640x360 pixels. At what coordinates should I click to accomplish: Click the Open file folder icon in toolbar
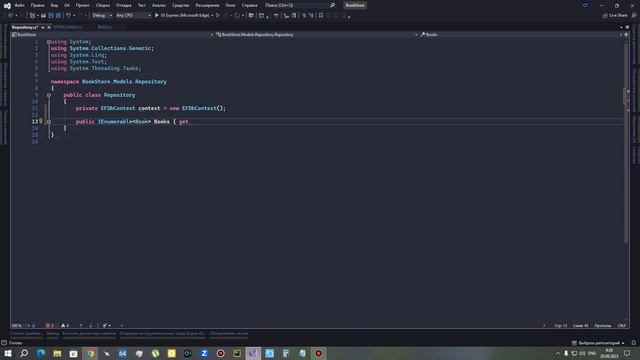(x=43, y=16)
